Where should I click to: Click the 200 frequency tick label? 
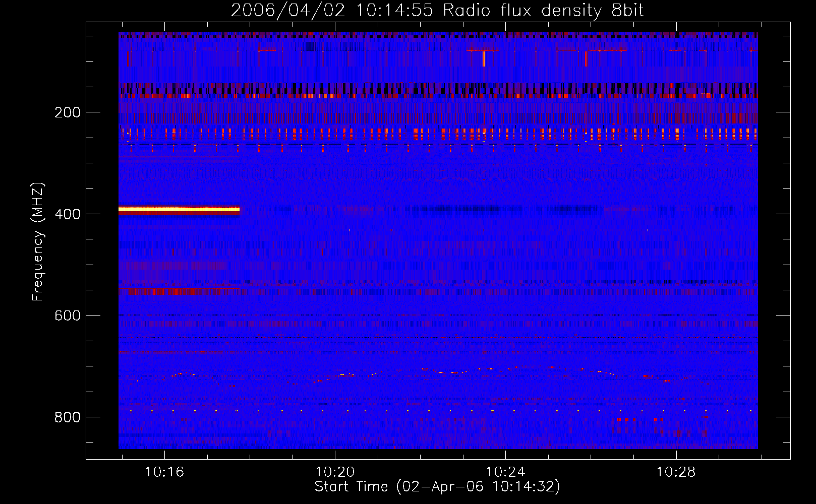point(68,112)
